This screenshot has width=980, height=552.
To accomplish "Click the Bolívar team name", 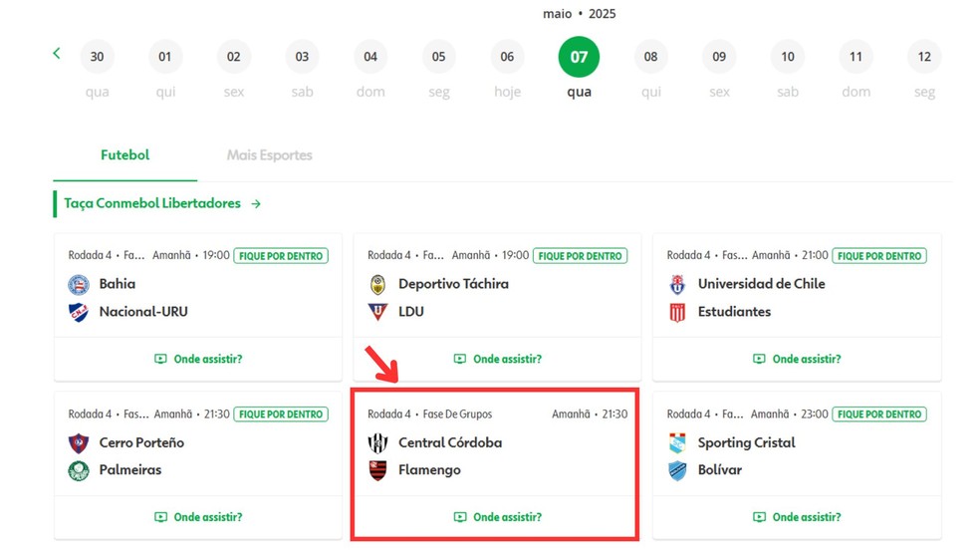I will [719, 469].
